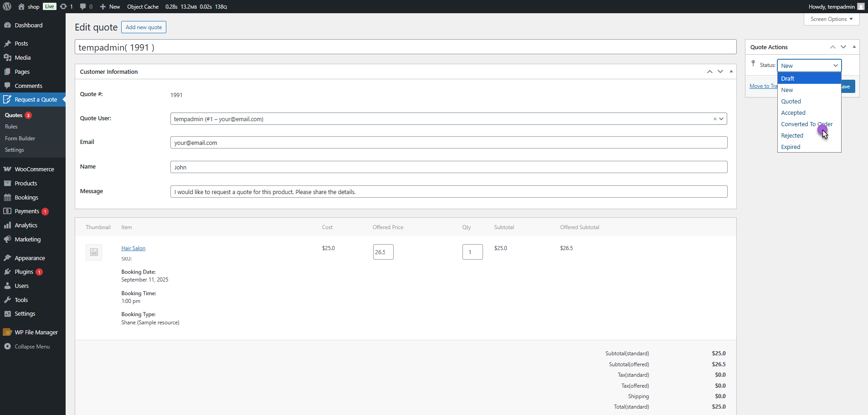
Task: Pick the Expired status option
Action: click(x=791, y=147)
